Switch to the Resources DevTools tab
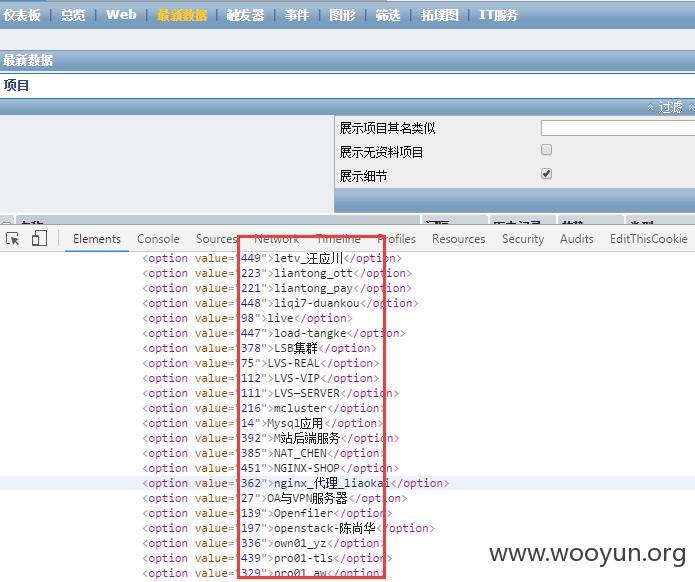The width and height of the screenshot is (695, 582). click(459, 239)
